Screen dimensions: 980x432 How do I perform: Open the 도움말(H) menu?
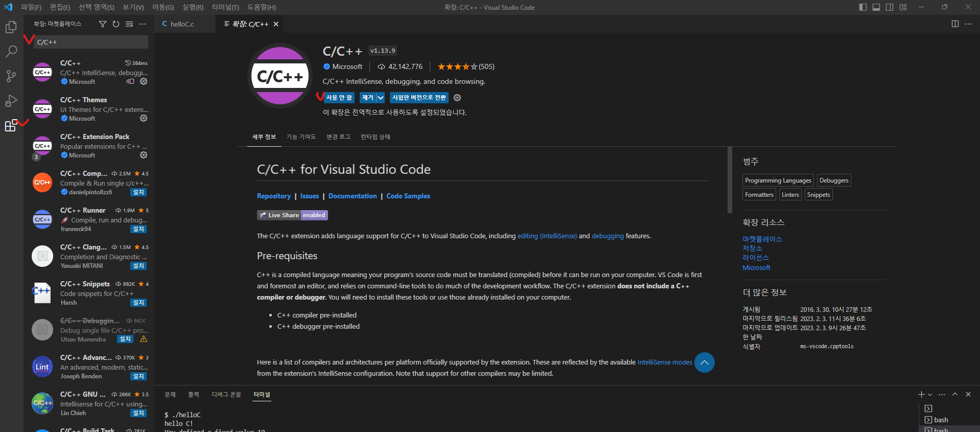(x=262, y=7)
